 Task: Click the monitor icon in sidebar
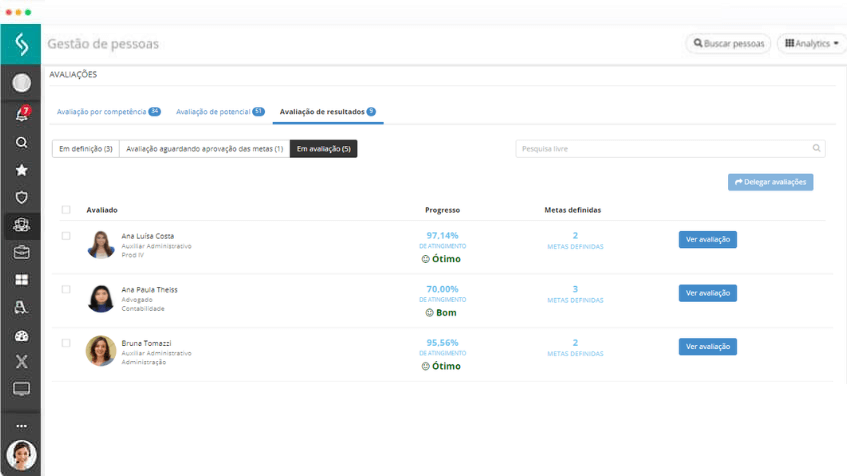coord(21,389)
